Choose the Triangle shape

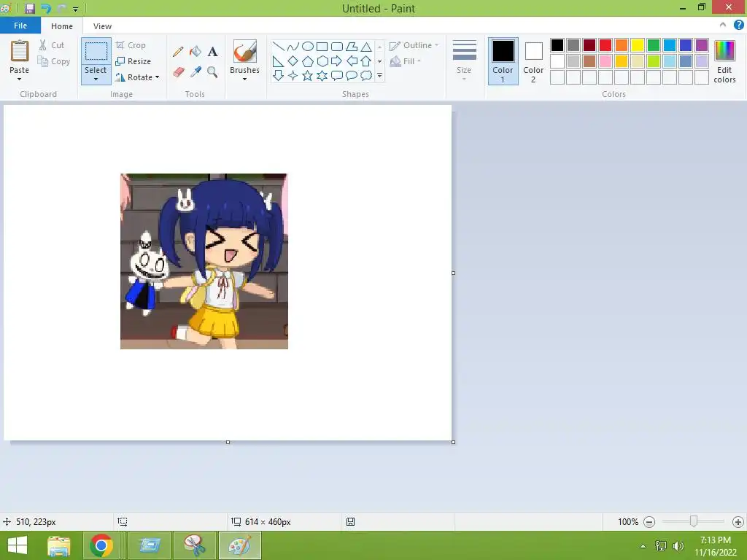click(x=366, y=46)
